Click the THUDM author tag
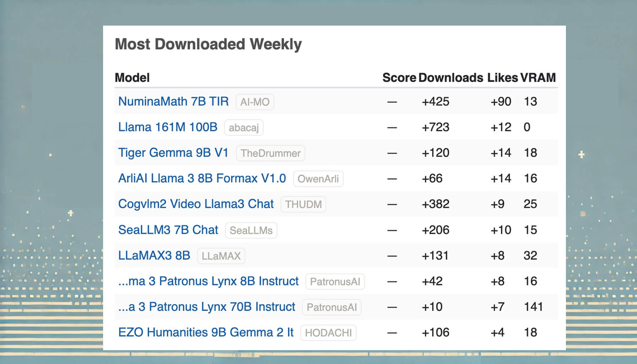 (x=303, y=205)
